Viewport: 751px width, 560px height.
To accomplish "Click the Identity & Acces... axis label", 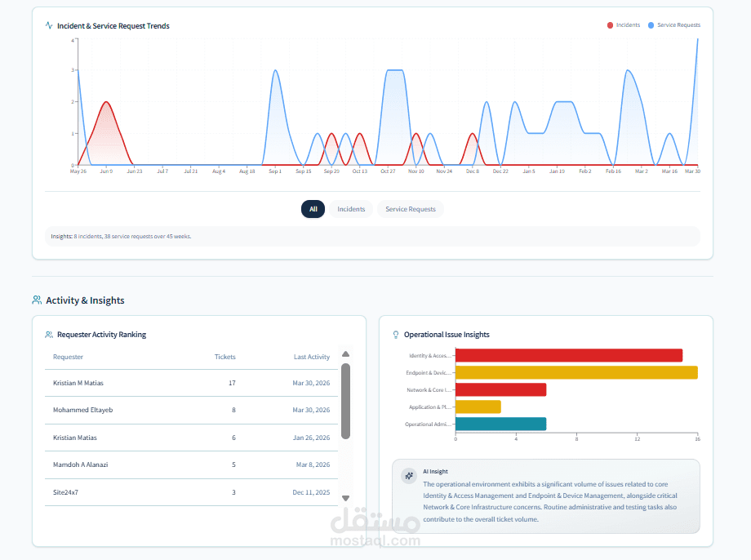I will [429, 355].
